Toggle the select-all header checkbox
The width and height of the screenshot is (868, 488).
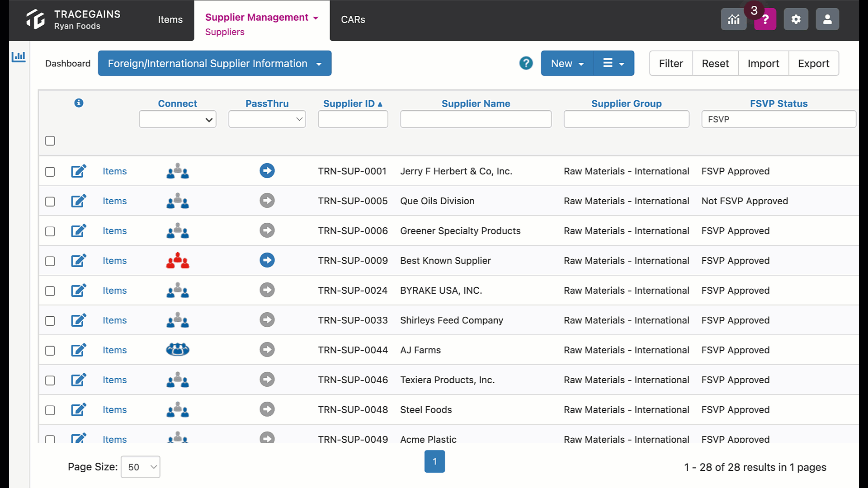[x=50, y=141]
